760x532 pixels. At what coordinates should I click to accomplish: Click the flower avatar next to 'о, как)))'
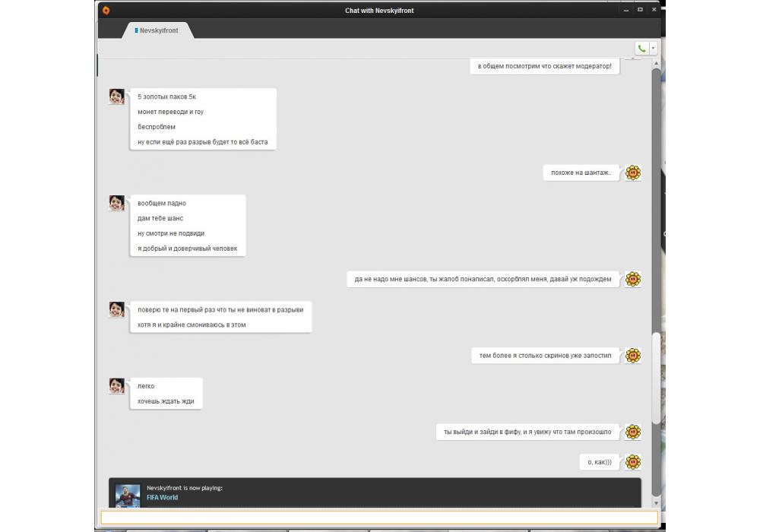coord(632,462)
